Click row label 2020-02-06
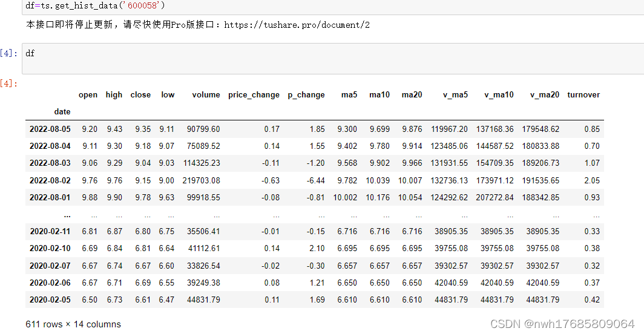Screen dimensions: 644x334 coord(50,283)
